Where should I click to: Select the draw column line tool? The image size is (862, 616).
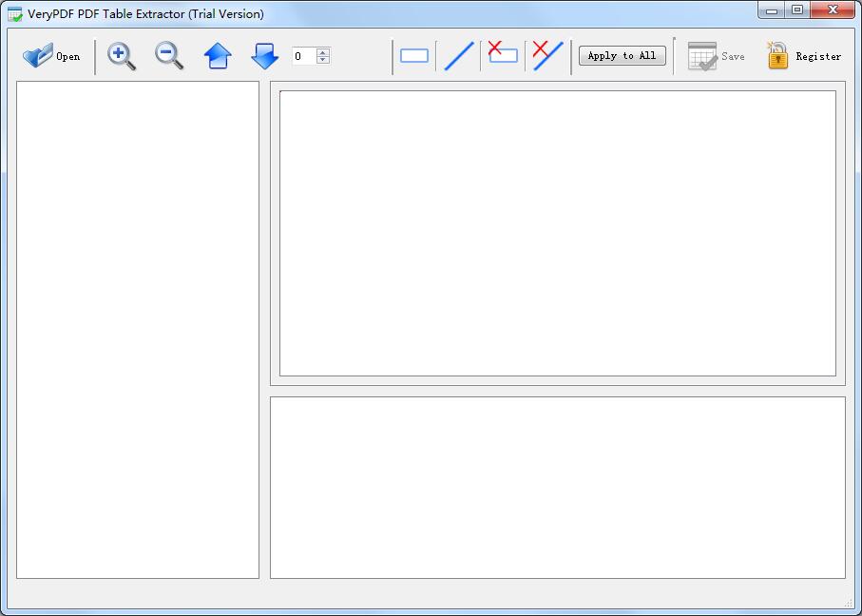tap(459, 56)
